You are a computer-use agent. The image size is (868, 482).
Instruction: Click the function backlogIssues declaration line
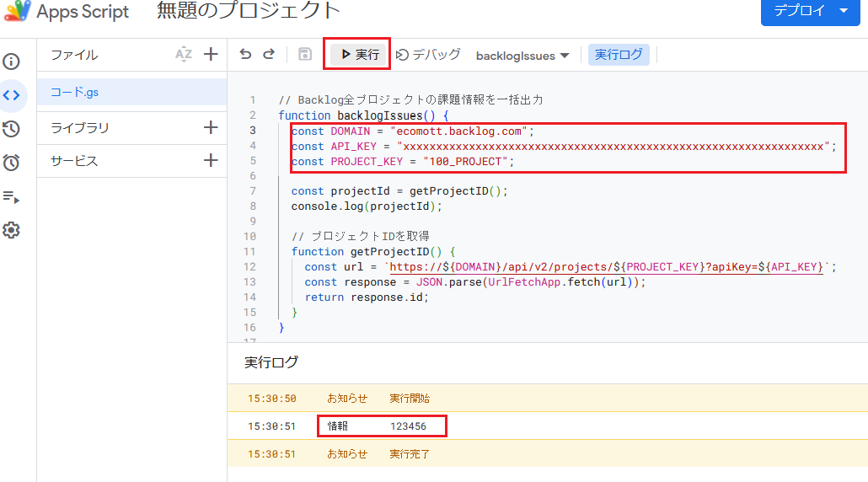tap(363, 115)
